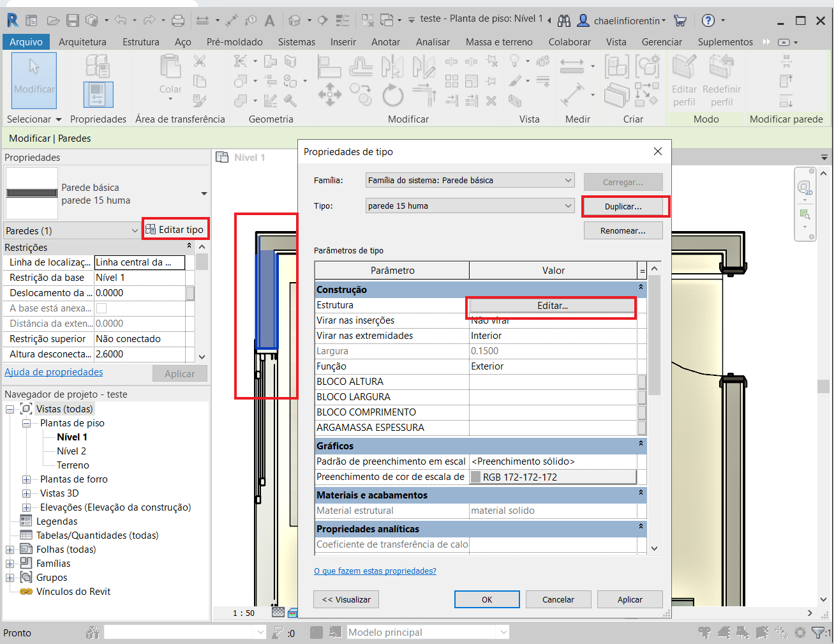Image resolution: width=834 pixels, height=644 pixels.
Task: Click the default 3D view house icon
Action: coord(294,20)
